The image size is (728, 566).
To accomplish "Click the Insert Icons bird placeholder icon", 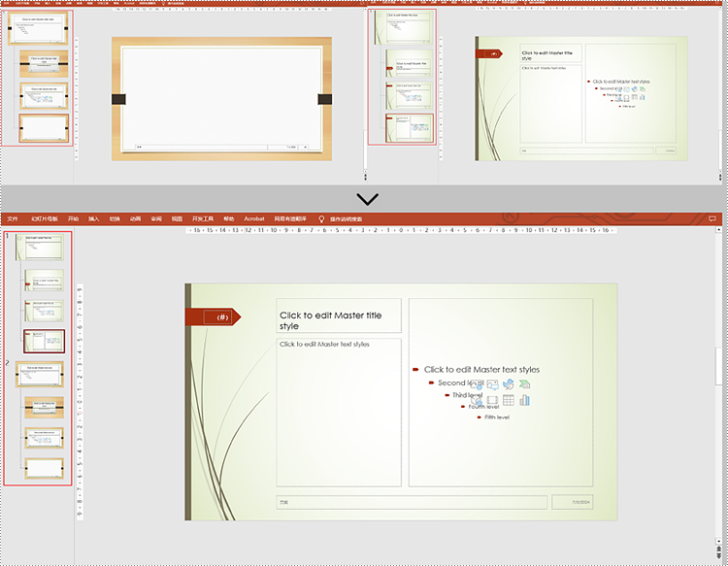I will (x=509, y=384).
